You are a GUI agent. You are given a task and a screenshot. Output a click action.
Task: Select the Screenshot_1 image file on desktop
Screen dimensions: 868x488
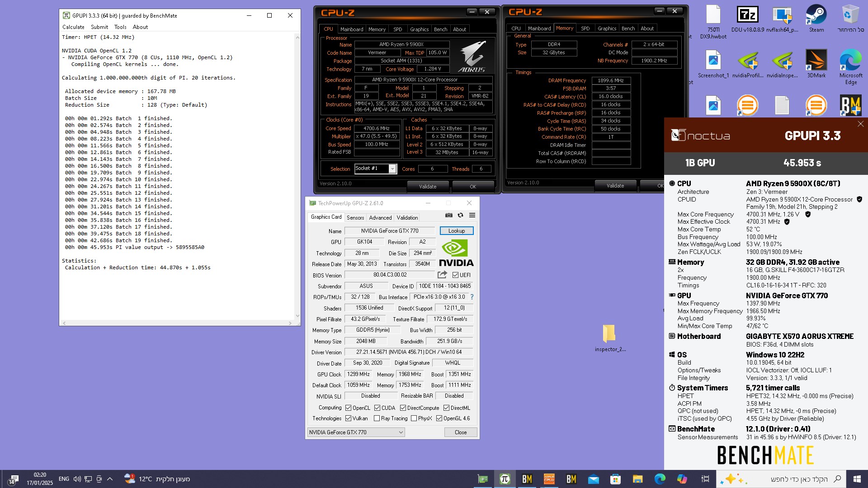click(x=713, y=64)
